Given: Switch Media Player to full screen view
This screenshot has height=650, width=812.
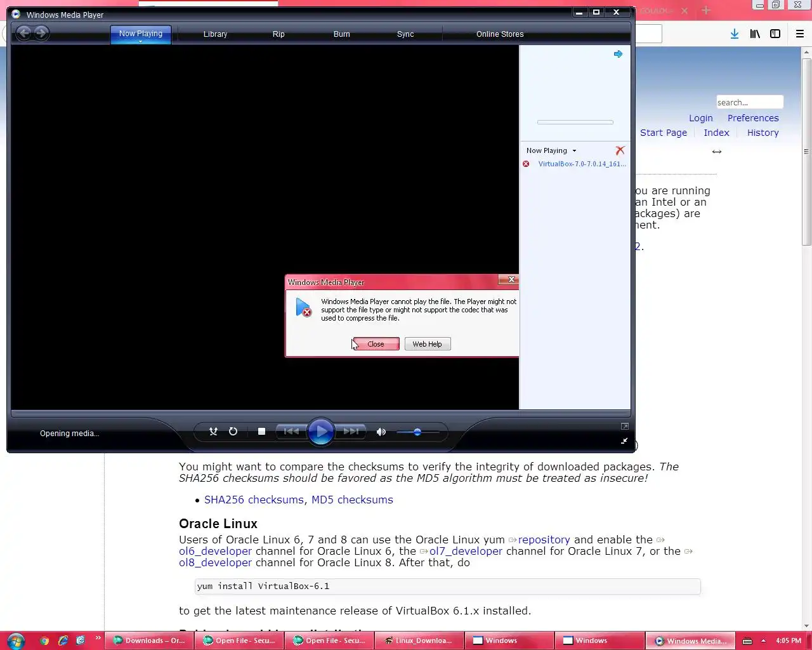Looking at the screenshot, I should pyautogui.click(x=624, y=427).
